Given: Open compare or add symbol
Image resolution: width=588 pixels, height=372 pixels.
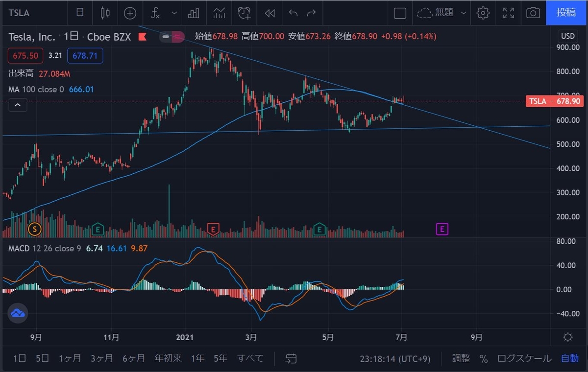Looking at the screenshot, I should click(130, 13).
